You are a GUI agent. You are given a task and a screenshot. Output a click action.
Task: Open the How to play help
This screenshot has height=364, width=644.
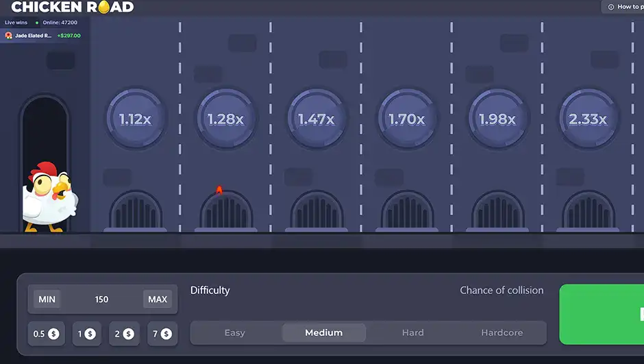tap(623, 7)
